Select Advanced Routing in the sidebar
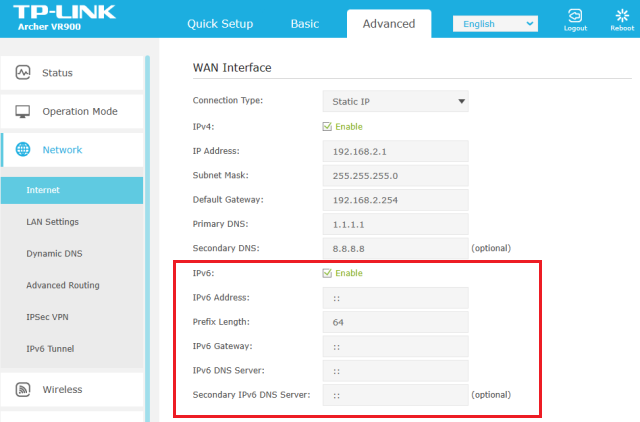 click(x=62, y=285)
